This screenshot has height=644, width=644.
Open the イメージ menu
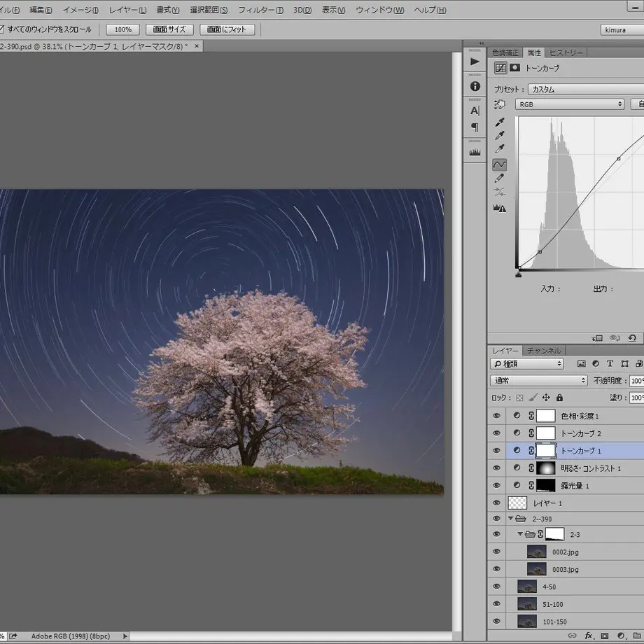80,10
